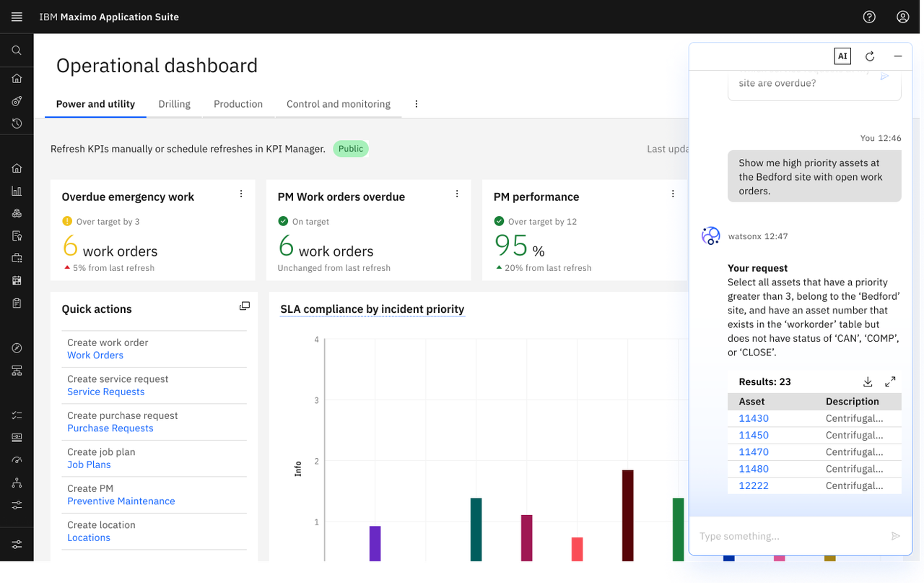Restart the chat with refresh icon
The image size is (924, 583).
click(x=870, y=56)
